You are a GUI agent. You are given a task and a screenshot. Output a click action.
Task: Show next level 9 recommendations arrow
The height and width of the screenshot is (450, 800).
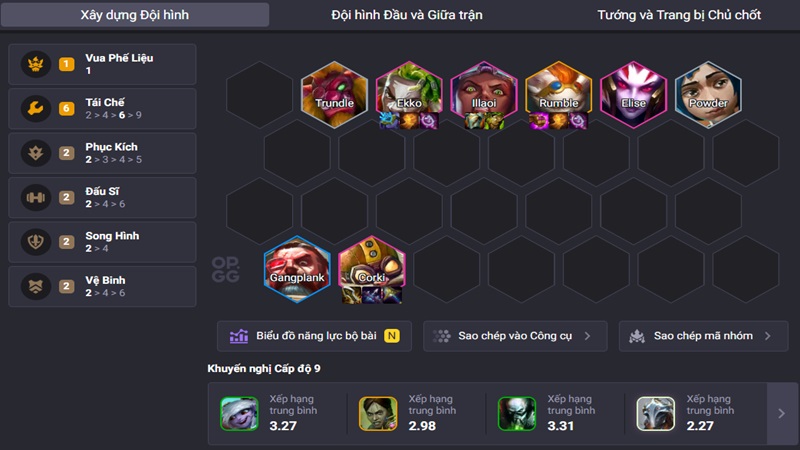click(782, 413)
